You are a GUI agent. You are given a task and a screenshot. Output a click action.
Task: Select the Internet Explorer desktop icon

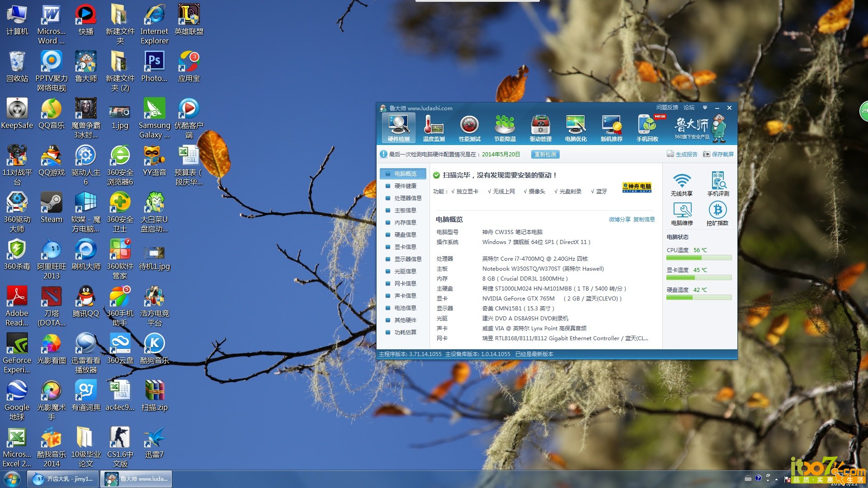tap(155, 24)
